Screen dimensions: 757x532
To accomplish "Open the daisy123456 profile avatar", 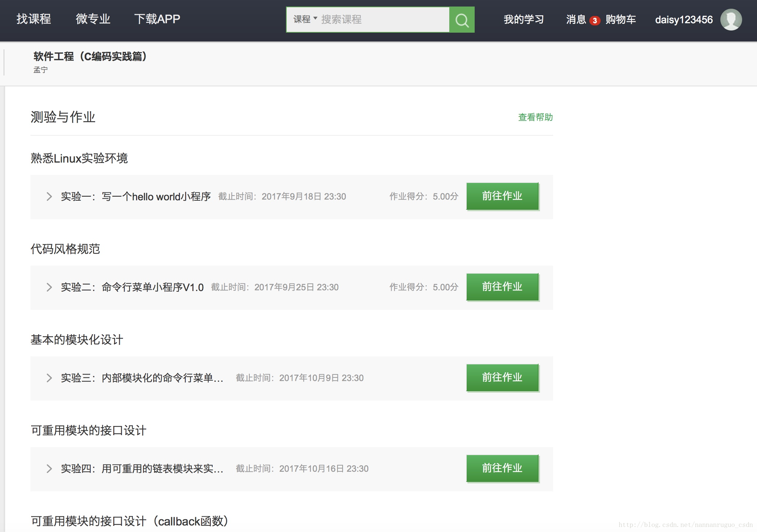I will [x=731, y=20].
